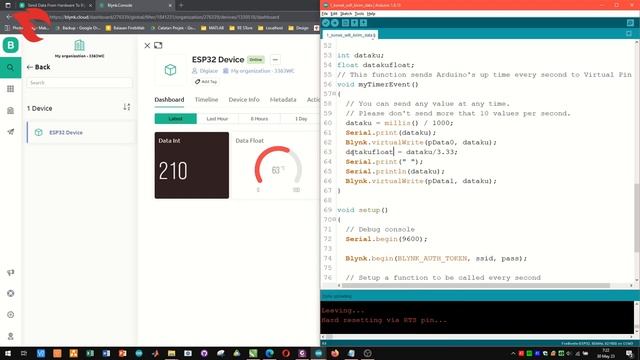Open Localhost bookmark folder
Image resolution: width=640 pixels, height=360 pixels.
271,28
